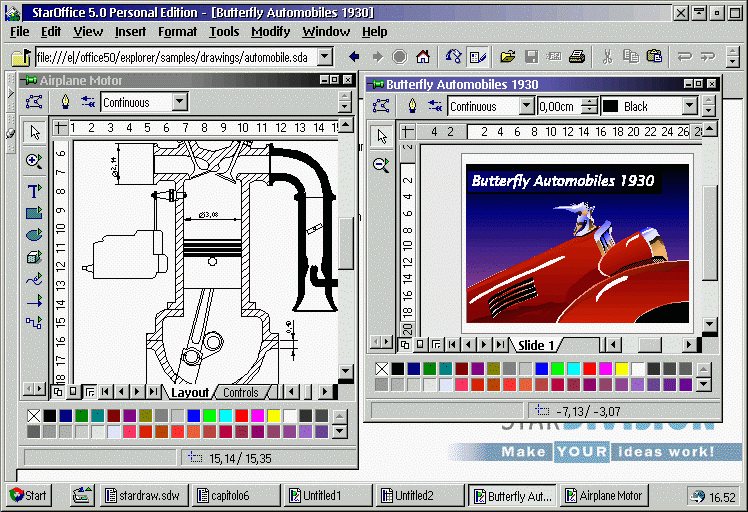The image size is (748, 512).
Task: Open the URL address dropdown arrow
Action: (325, 57)
